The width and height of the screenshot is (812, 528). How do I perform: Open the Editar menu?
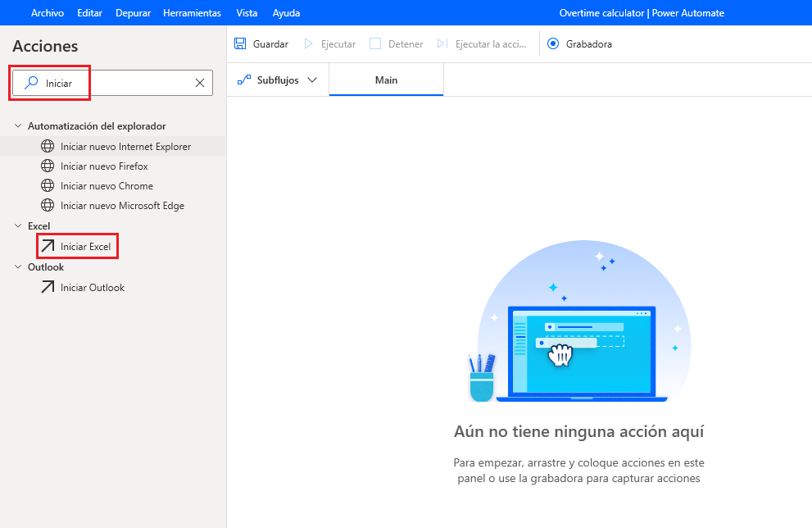pyautogui.click(x=89, y=13)
